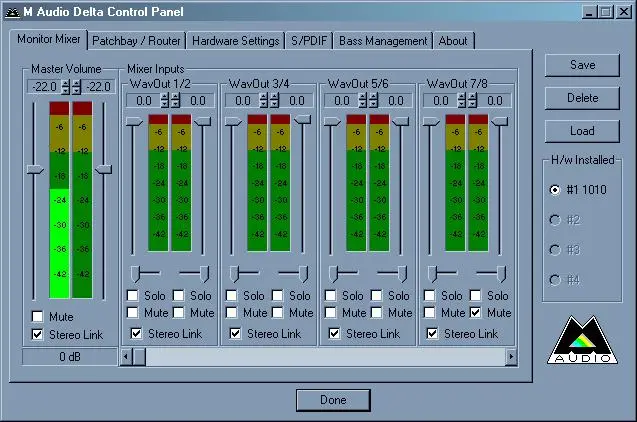
Task: Enable WavOut 5/6 right channel Solo
Action: [x=377, y=295]
